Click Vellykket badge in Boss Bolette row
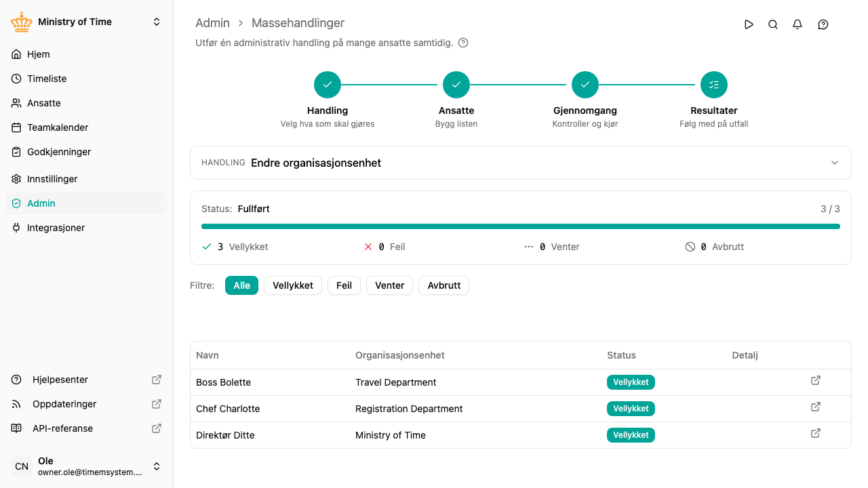This screenshot has width=868, height=488. (631, 382)
